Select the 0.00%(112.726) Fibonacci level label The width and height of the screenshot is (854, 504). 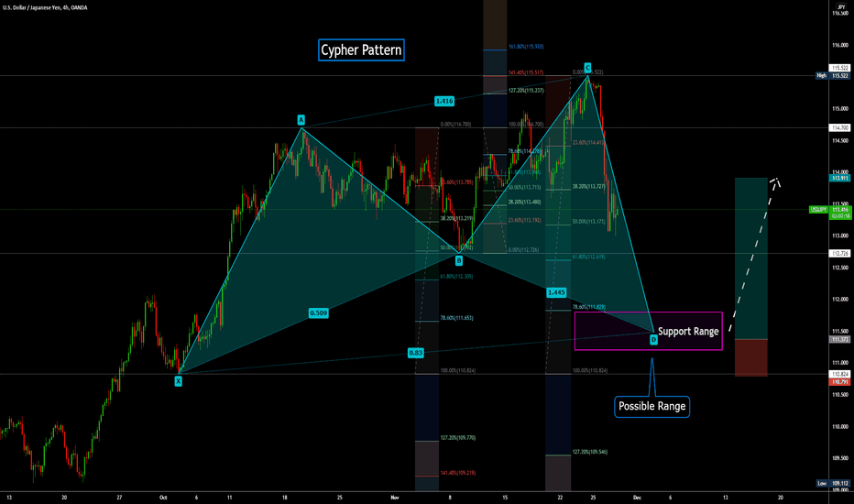(523, 250)
